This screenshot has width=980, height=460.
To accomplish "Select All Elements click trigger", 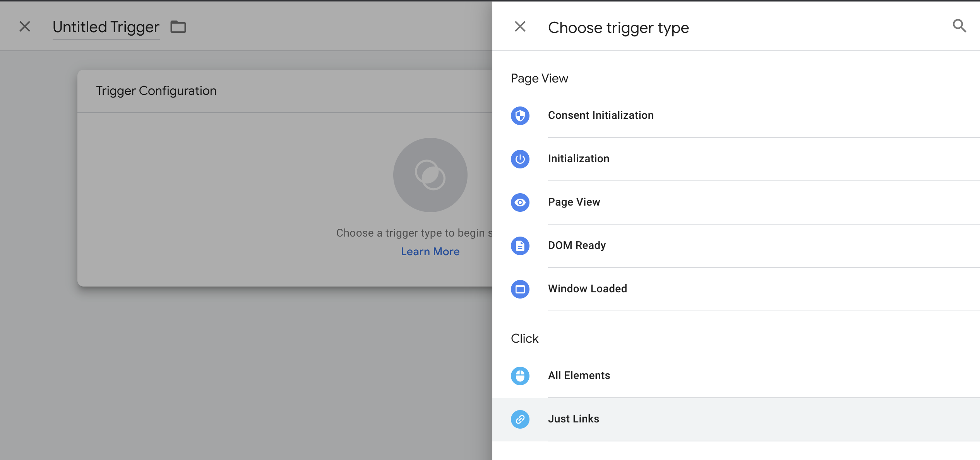I will [579, 376].
